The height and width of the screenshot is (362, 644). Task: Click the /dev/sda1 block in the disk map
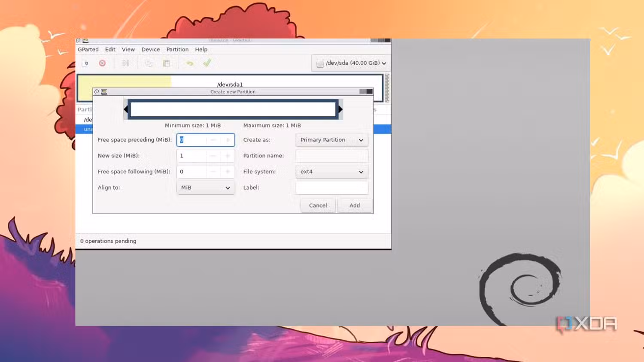(230, 81)
